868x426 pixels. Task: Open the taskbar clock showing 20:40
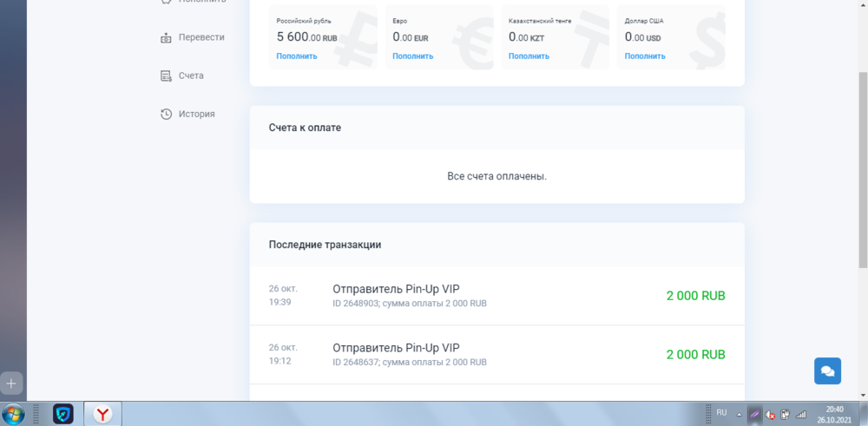point(835,415)
